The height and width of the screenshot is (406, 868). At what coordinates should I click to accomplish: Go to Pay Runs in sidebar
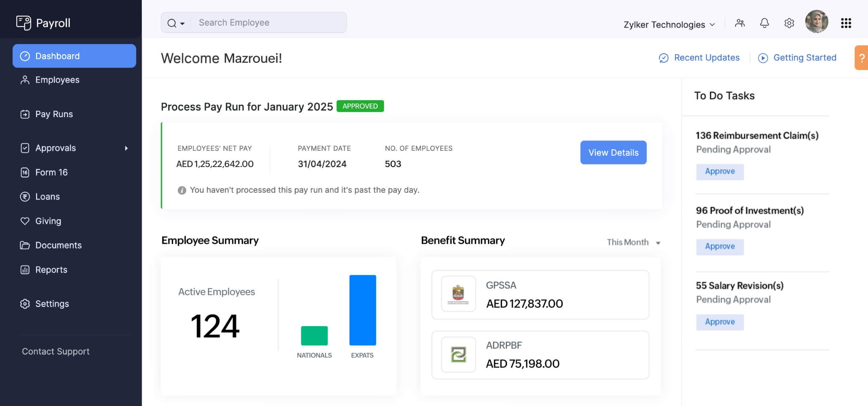54,114
